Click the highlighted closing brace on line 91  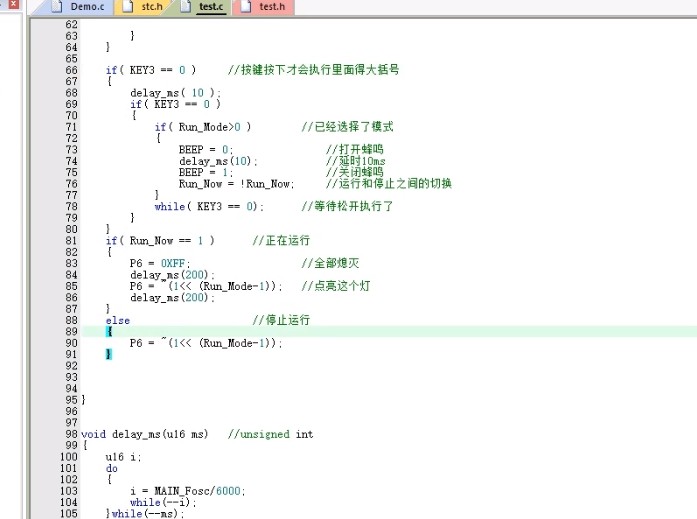click(109, 354)
